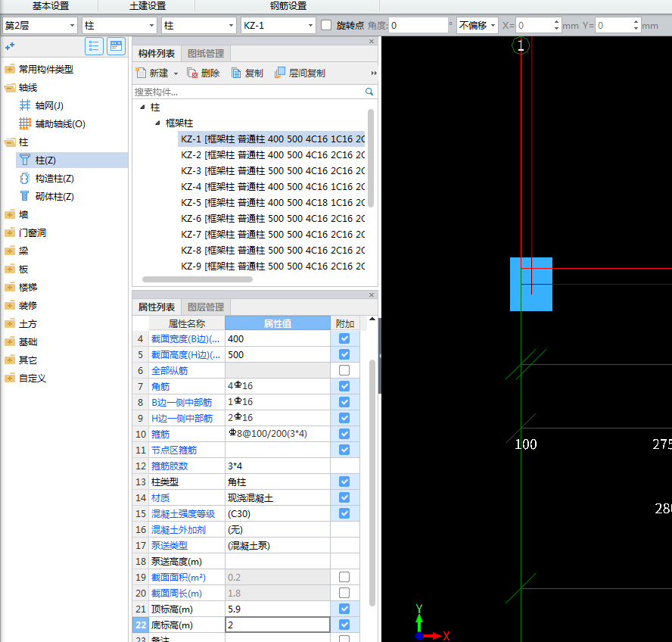Open 轴网(J) grid tool
Screen dimensions: 672x642
tap(42, 105)
